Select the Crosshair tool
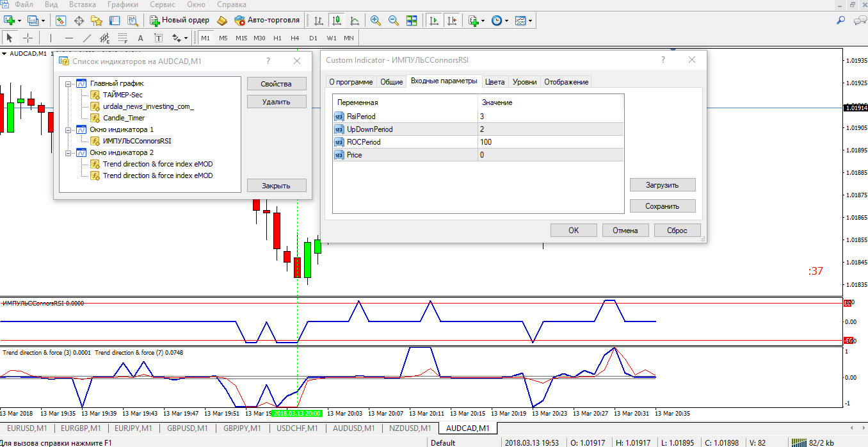Image resolution: width=868 pixels, height=447 pixels. click(x=28, y=38)
